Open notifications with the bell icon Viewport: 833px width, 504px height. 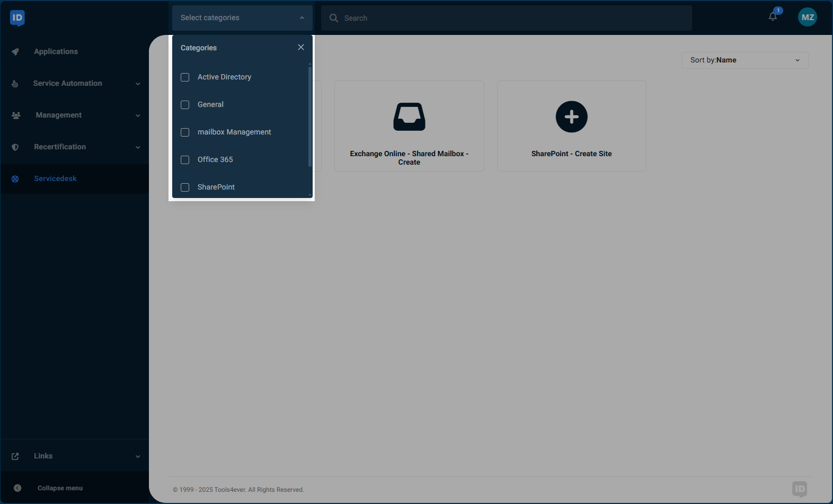tap(773, 17)
